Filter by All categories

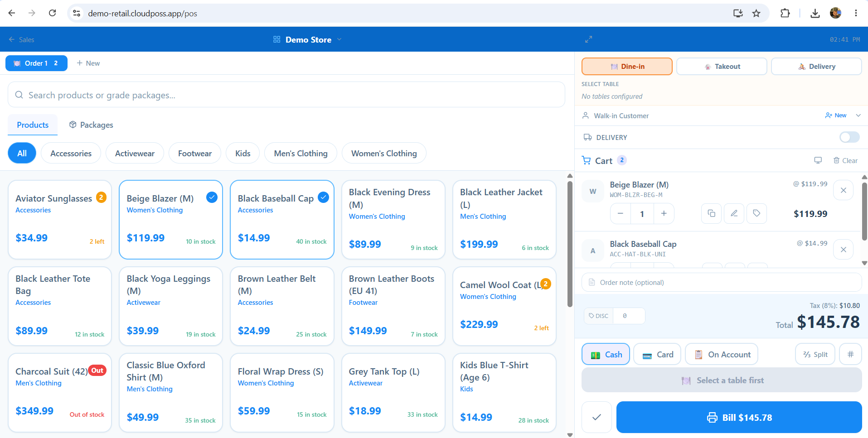click(x=22, y=153)
